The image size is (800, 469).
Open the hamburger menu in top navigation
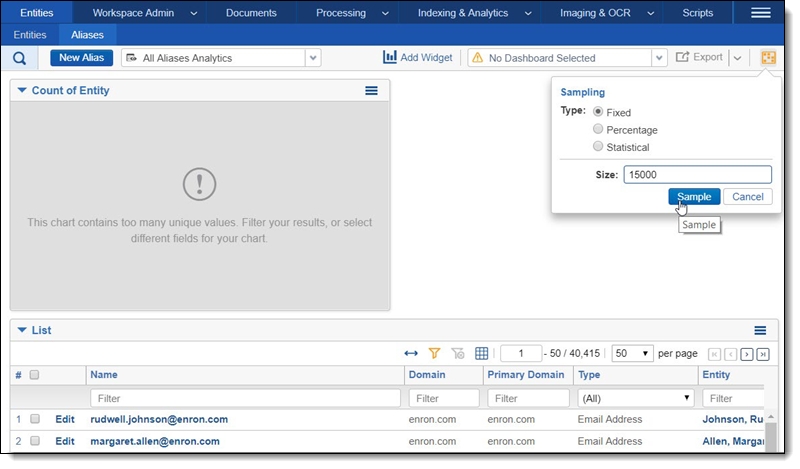tap(760, 13)
